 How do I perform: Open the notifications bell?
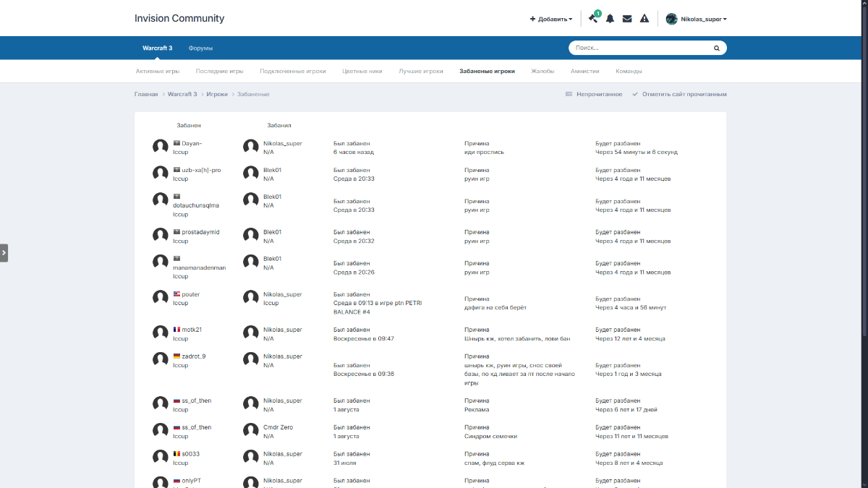coord(610,19)
